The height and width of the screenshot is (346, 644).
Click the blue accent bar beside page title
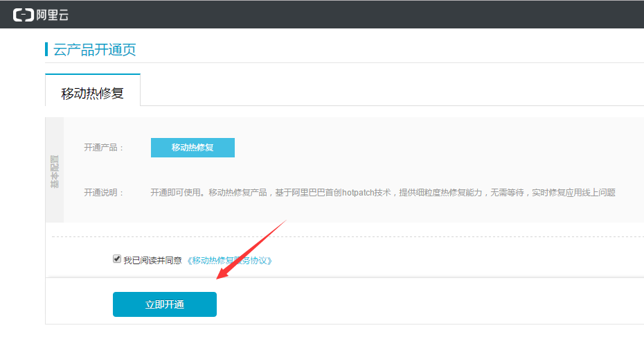click(x=46, y=49)
